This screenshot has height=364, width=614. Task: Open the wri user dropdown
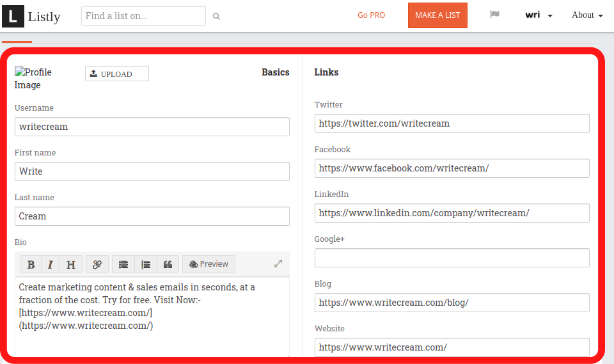pyautogui.click(x=539, y=15)
